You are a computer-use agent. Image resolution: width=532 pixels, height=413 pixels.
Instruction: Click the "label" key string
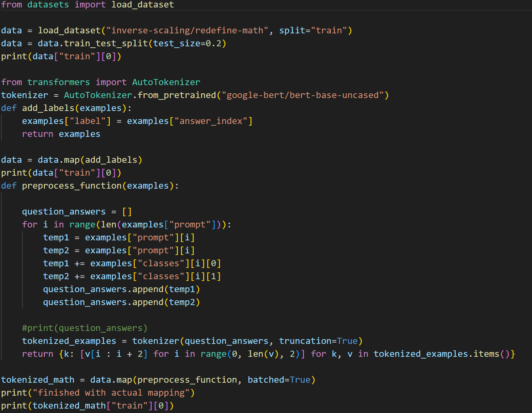click(88, 121)
